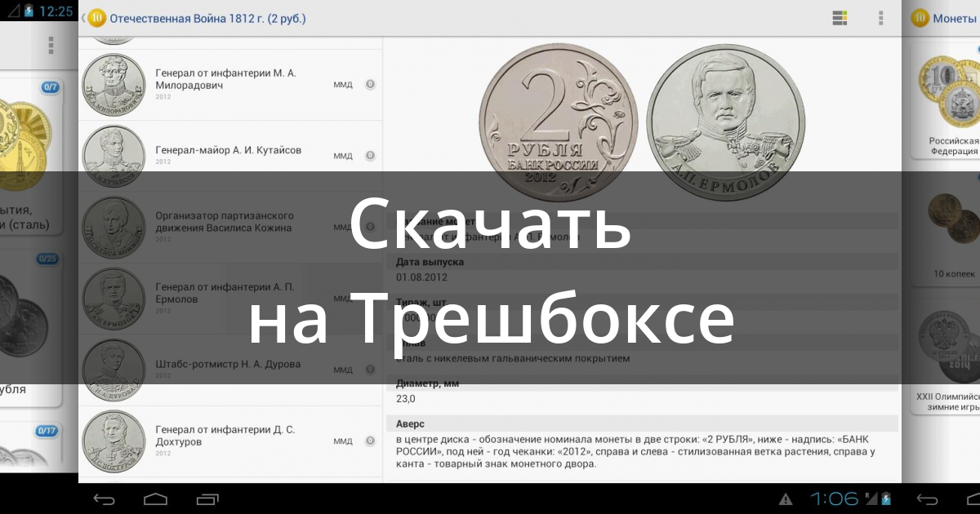Tap the count badge in Милорадович row

370,84
